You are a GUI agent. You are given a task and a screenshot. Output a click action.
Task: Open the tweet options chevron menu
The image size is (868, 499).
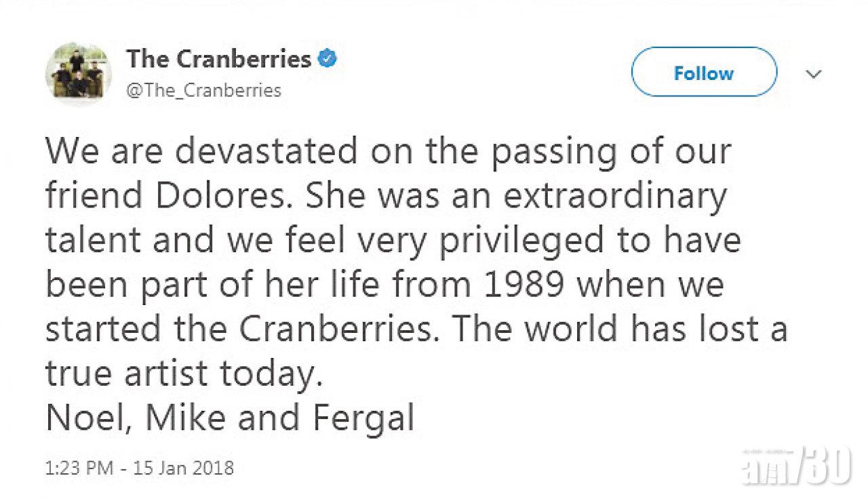pos(816,73)
